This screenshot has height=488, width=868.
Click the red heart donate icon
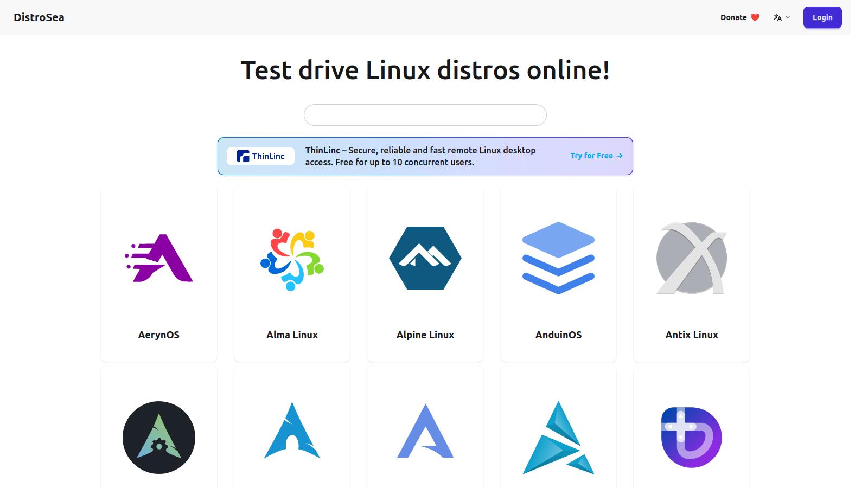(755, 17)
